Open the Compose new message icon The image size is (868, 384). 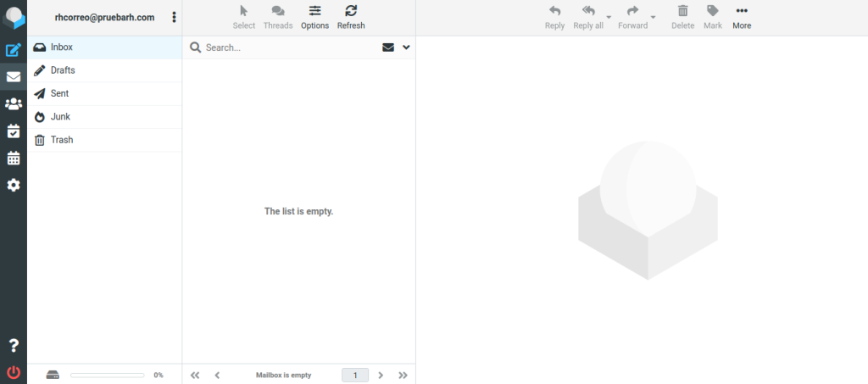pyautogui.click(x=14, y=49)
